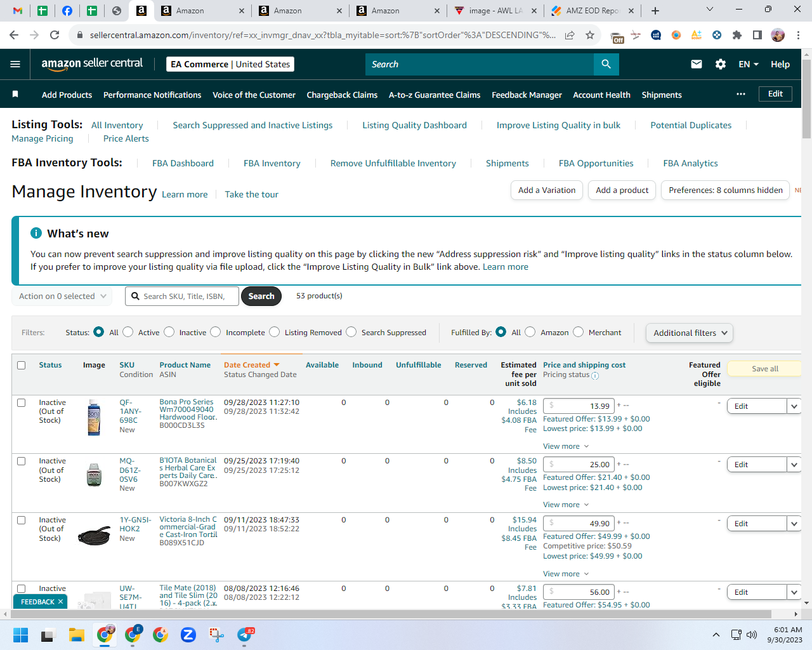The width and height of the screenshot is (812, 650).
Task: Open the hamburger menu in Seller Central
Action: [15, 64]
